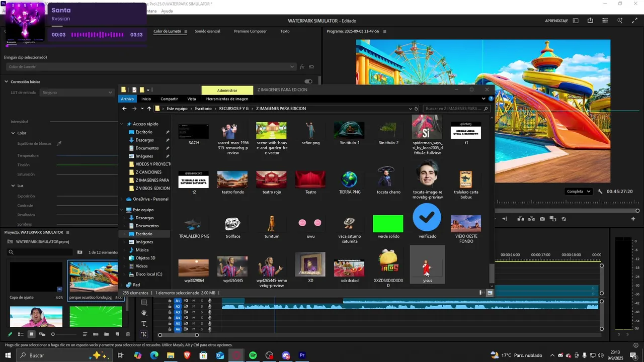Solo audio track A2
This screenshot has height=362, width=644.
coord(202,306)
